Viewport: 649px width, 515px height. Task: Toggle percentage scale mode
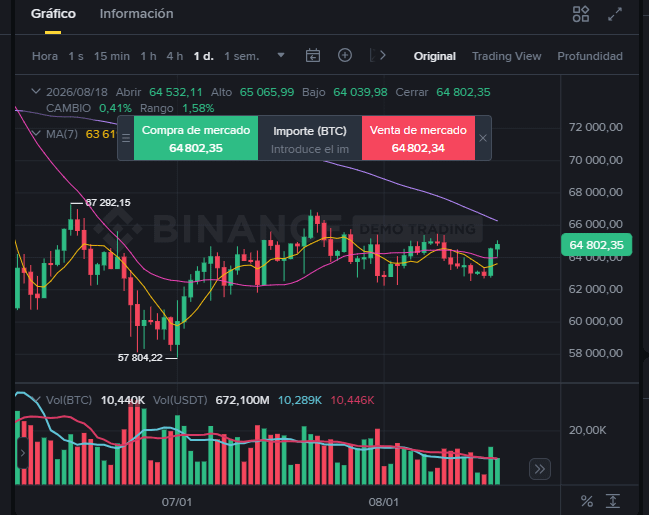(x=587, y=501)
